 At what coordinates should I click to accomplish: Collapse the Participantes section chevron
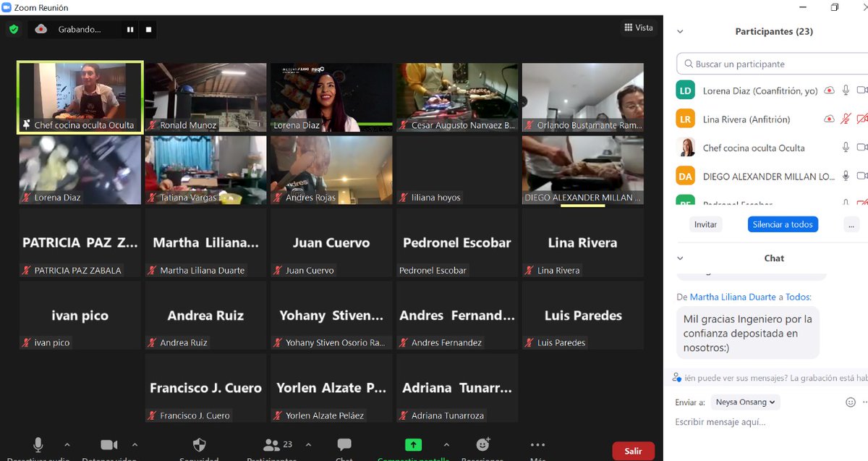point(679,31)
